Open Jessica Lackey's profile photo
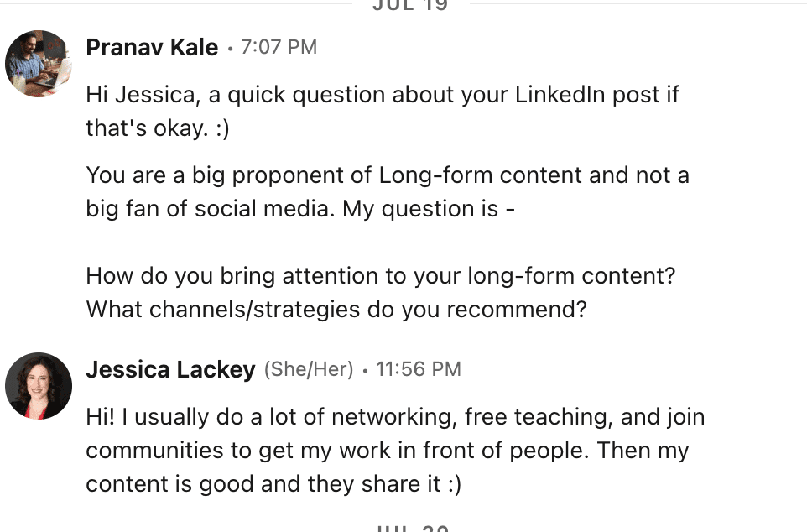Viewport: 807px width, 532px height. coord(39,386)
